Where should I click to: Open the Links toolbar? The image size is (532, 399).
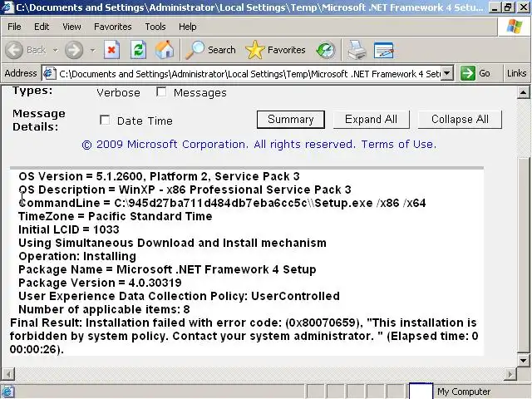tap(516, 73)
